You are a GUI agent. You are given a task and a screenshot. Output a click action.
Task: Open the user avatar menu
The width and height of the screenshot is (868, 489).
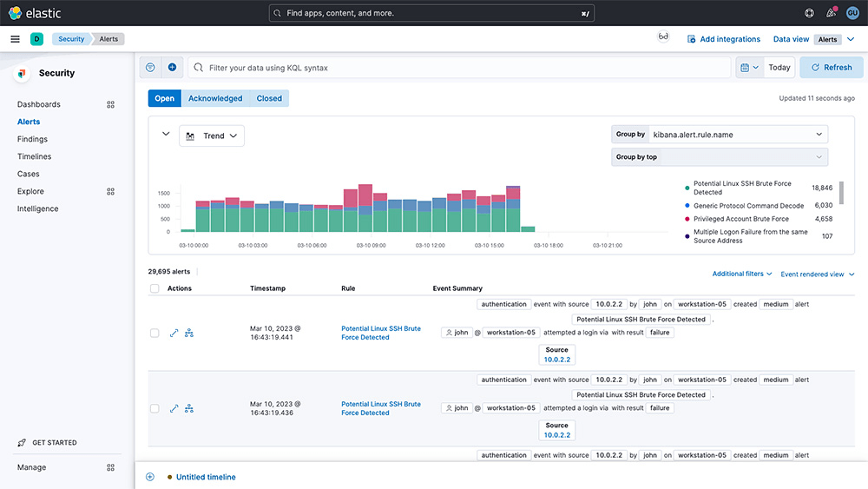click(x=852, y=13)
